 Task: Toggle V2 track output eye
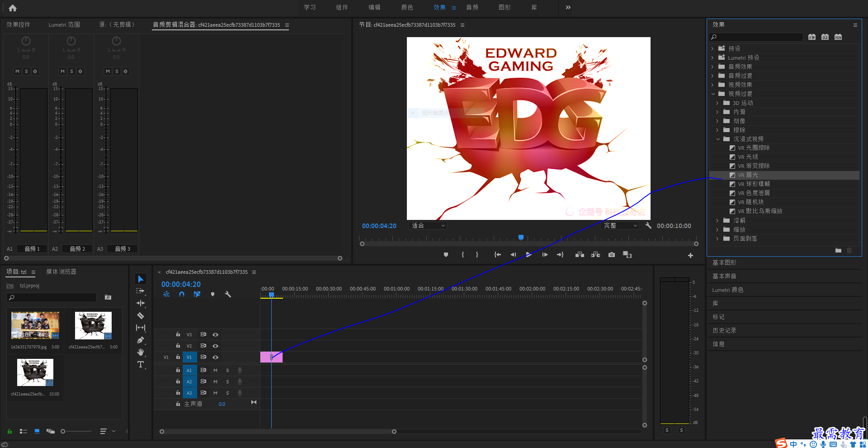(216, 346)
